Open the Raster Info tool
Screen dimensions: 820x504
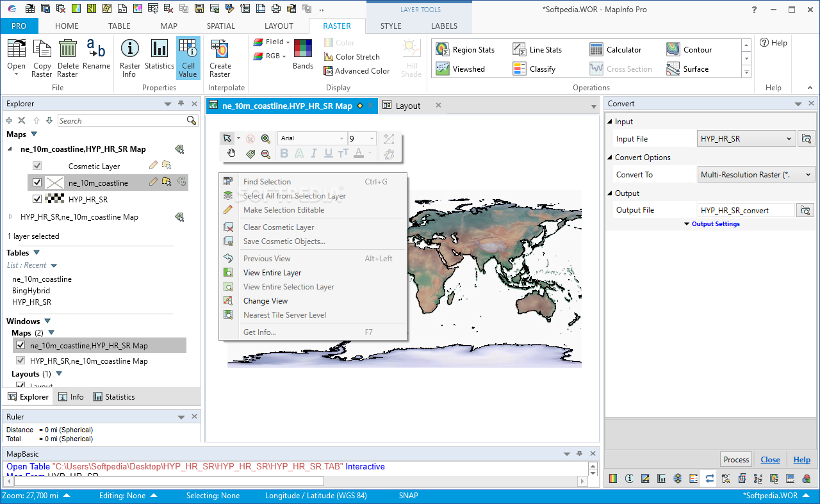(130, 58)
